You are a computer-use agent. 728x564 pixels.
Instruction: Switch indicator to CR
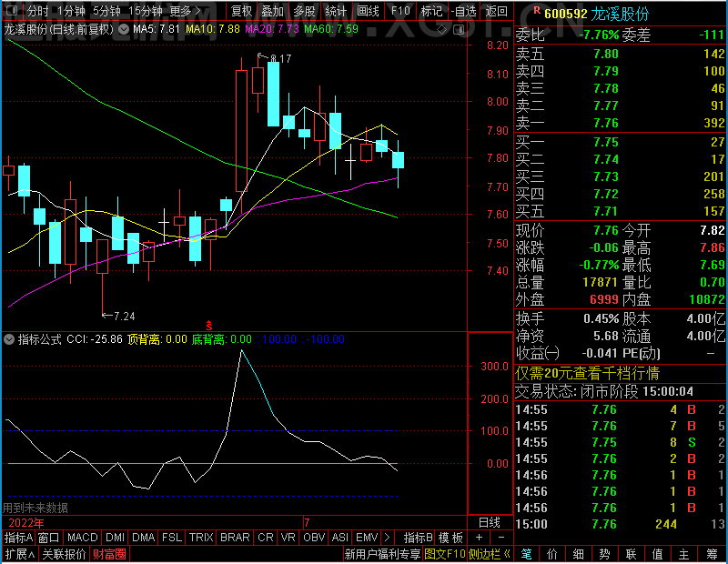266,538
